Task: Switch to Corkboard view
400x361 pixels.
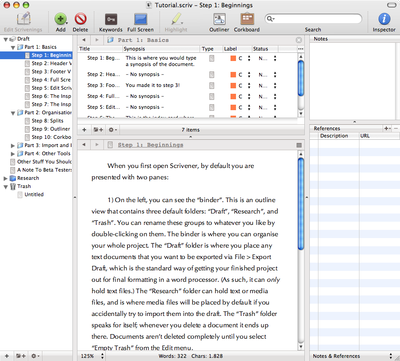Action: [x=247, y=19]
